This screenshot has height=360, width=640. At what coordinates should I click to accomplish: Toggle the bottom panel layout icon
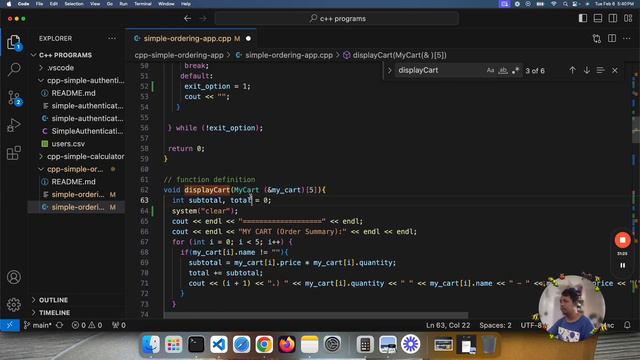tap(598, 18)
